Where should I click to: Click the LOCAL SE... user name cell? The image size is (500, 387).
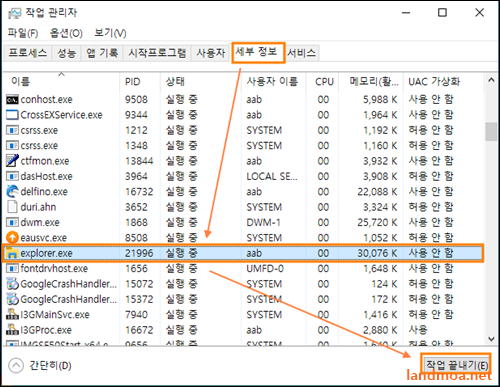(272, 176)
